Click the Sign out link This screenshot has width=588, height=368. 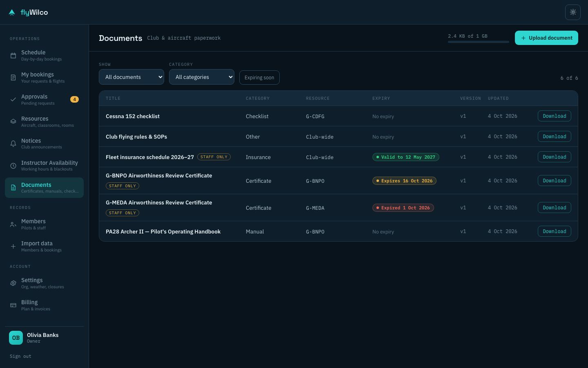(x=20, y=356)
